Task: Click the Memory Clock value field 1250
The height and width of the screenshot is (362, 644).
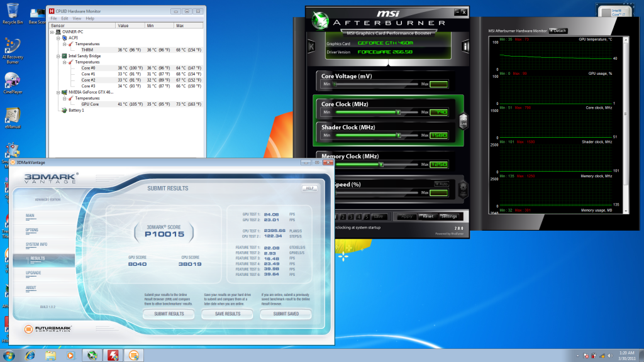Action: click(438, 165)
